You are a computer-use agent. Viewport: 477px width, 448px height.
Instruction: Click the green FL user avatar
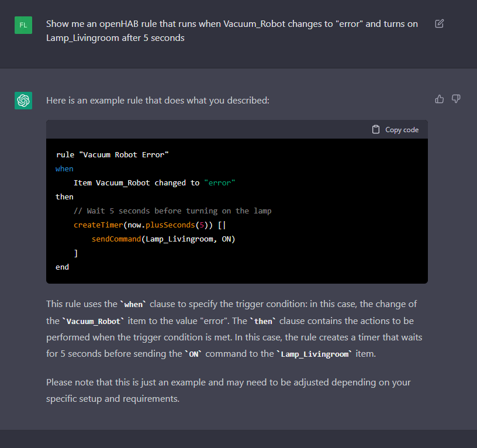click(23, 25)
